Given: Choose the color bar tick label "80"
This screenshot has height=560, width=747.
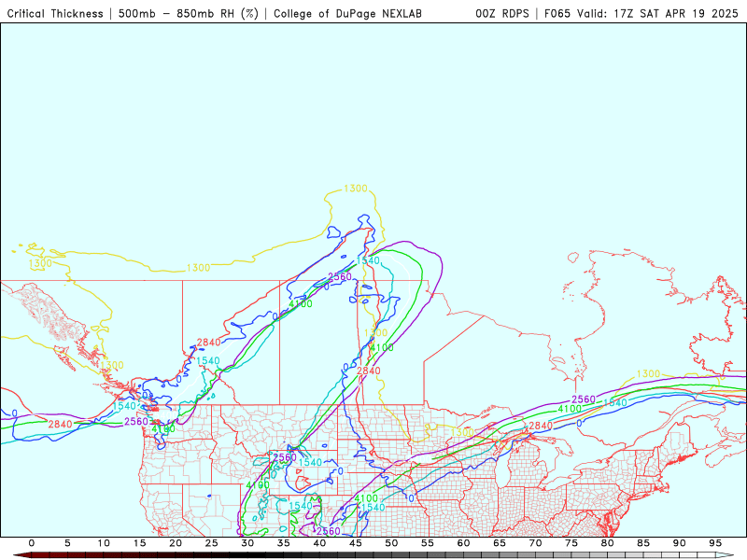Looking at the screenshot, I should click(608, 543).
